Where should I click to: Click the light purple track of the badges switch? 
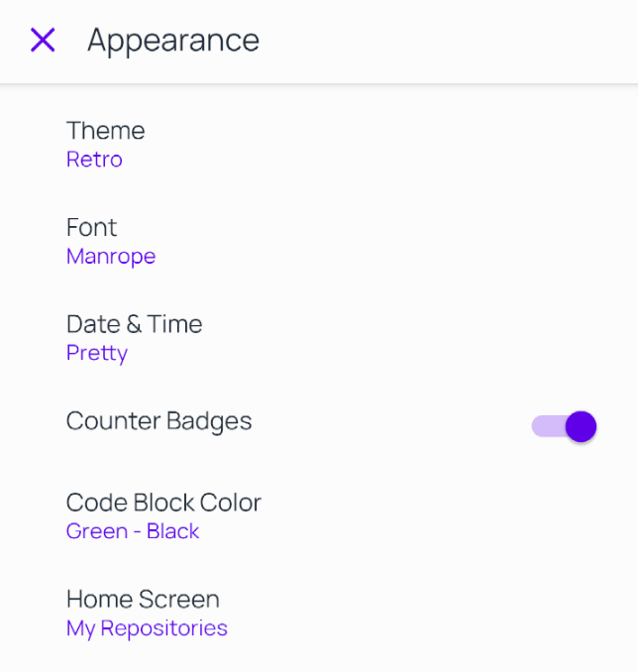[x=548, y=426]
